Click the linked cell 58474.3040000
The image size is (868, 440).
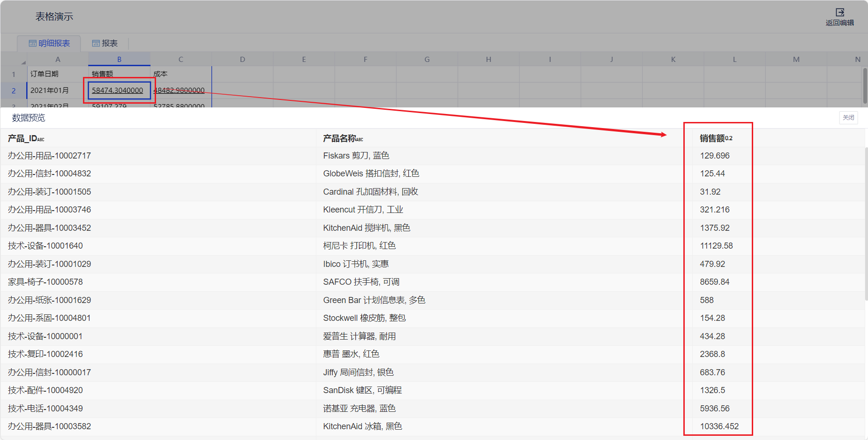tap(117, 91)
